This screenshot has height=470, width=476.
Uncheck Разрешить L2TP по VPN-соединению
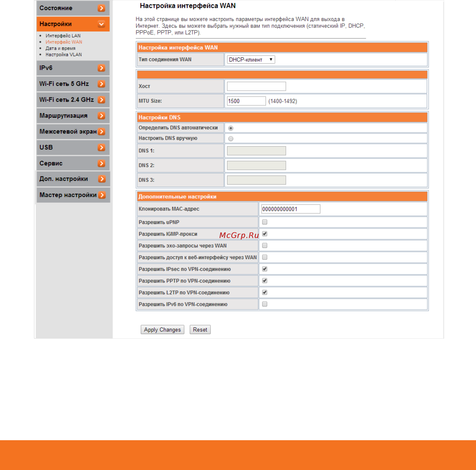(265, 292)
